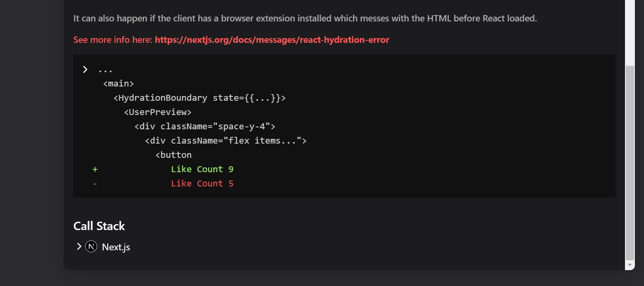Click the HydrationBoundary state line
This screenshot has height=286, width=644.
[199, 98]
